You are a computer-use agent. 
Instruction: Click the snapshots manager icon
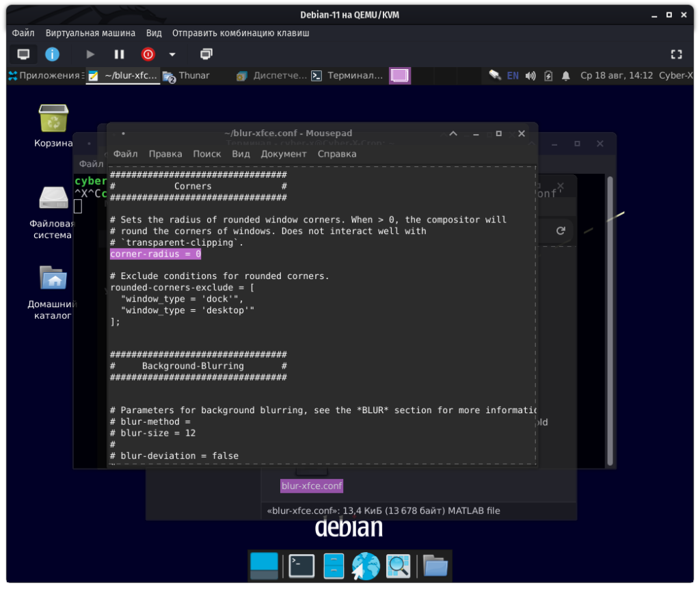(206, 54)
